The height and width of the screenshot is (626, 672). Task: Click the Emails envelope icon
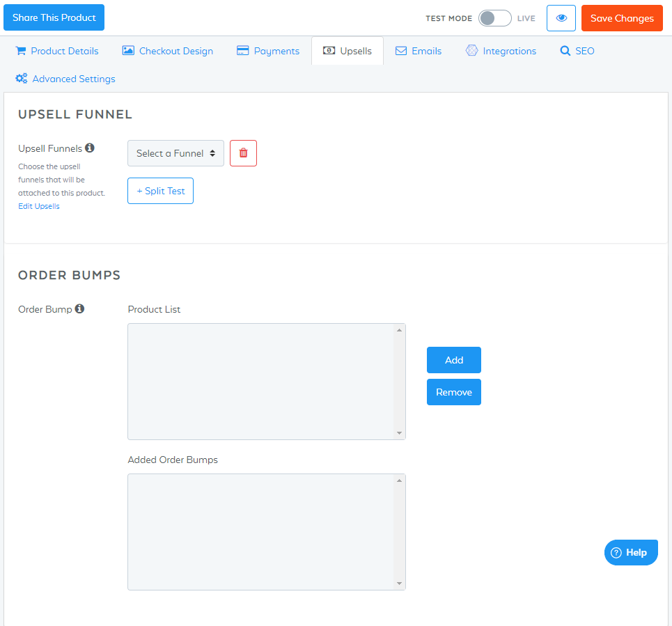(x=400, y=51)
